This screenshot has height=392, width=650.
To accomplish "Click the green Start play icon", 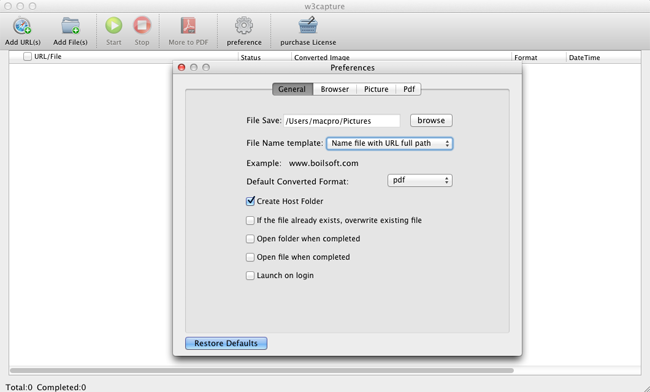I will coord(113,25).
